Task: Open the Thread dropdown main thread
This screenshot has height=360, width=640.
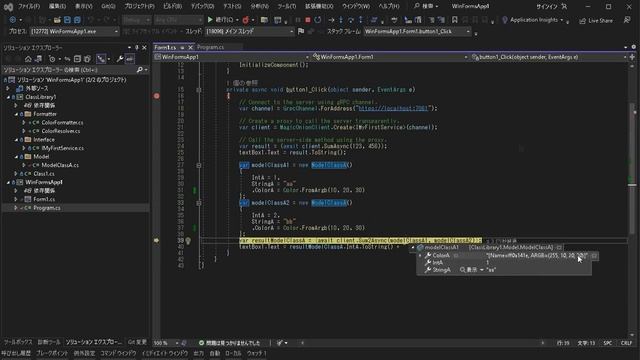Action: 250,31
